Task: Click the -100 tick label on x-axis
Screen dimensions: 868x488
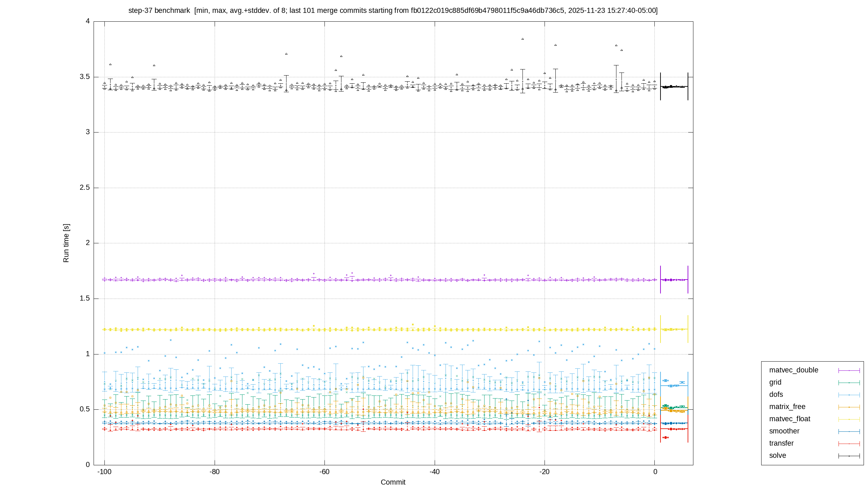Action: (x=104, y=472)
